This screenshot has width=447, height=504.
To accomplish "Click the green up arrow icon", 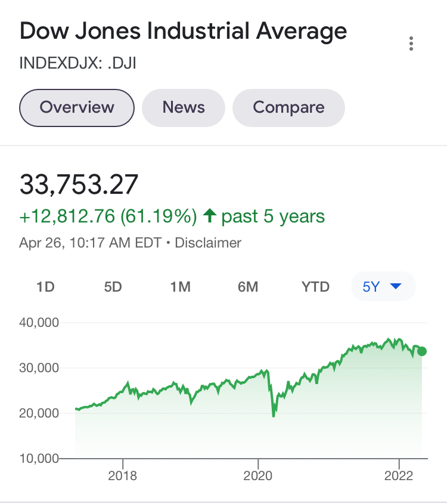I will pyautogui.click(x=209, y=216).
